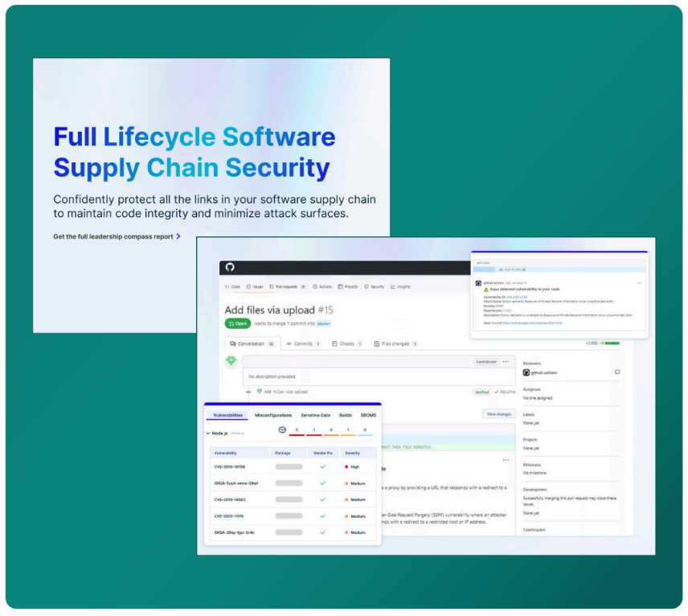Click the Vendor Fix checkmark for CVE-2019-14863

pos(322,499)
